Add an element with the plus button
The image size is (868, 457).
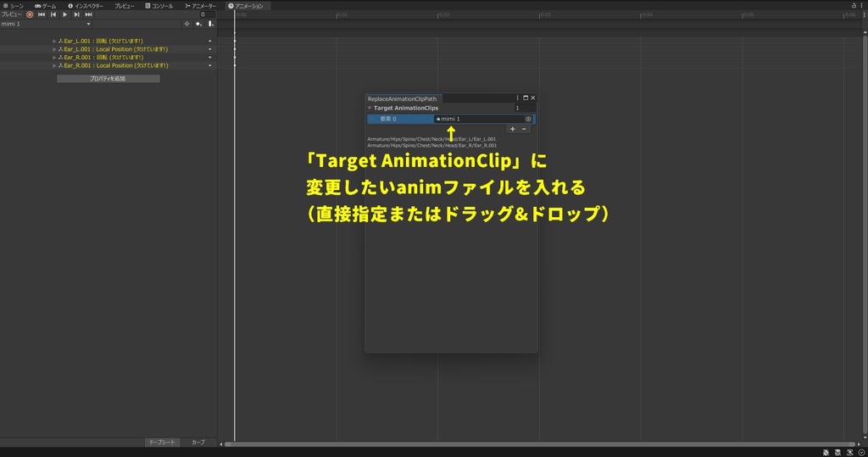point(513,129)
